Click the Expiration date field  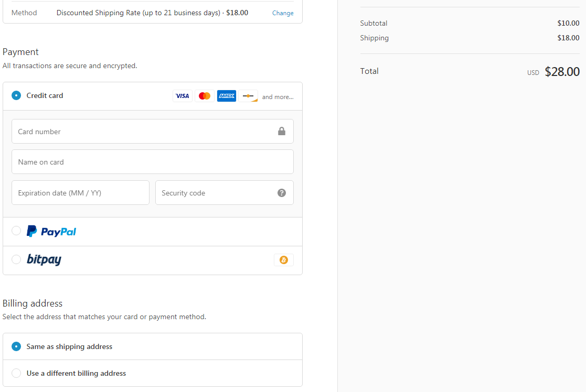click(80, 193)
